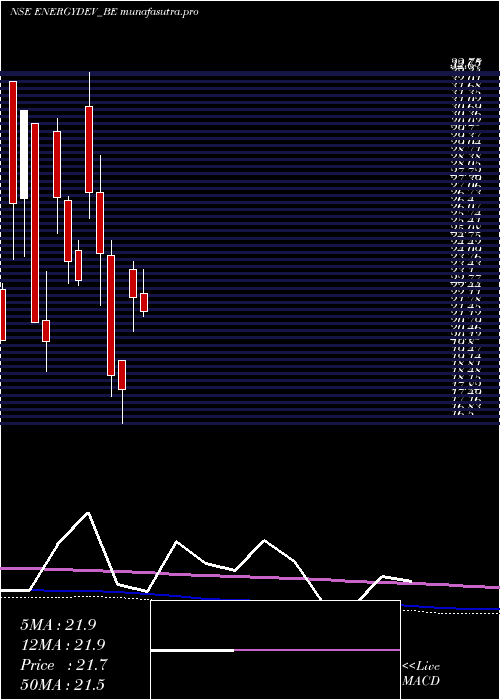
Task: Click the Price : 21.7 label
Action: tap(63, 665)
